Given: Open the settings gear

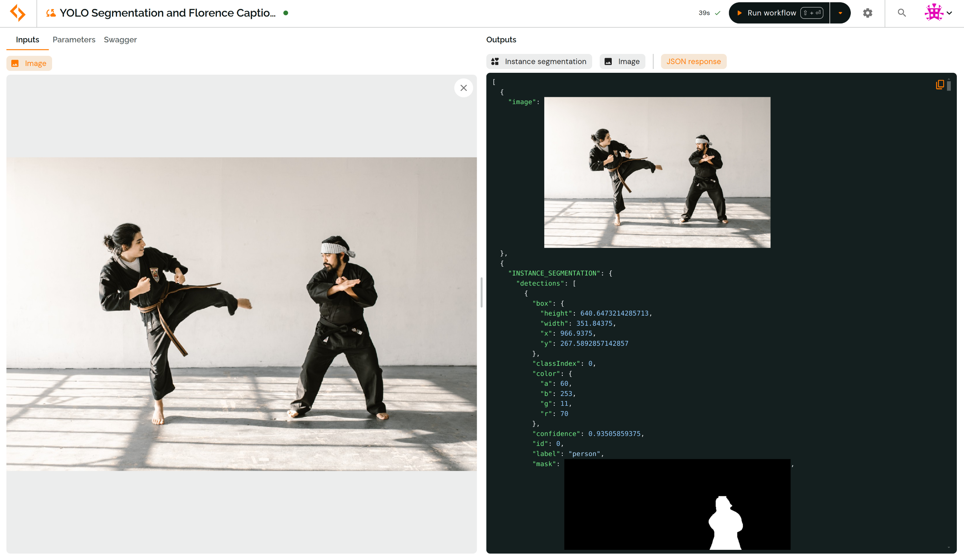Looking at the screenshot, I should (867, 13).
